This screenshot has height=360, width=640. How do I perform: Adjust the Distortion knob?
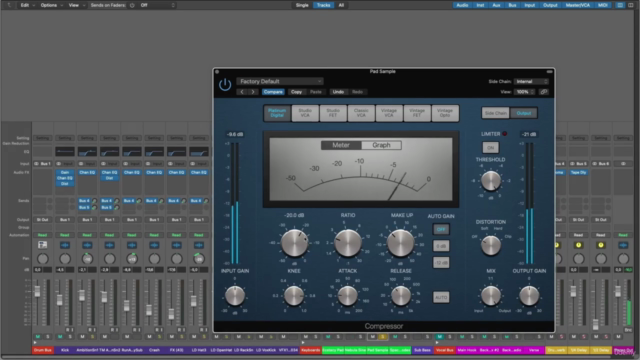[491, 245]
